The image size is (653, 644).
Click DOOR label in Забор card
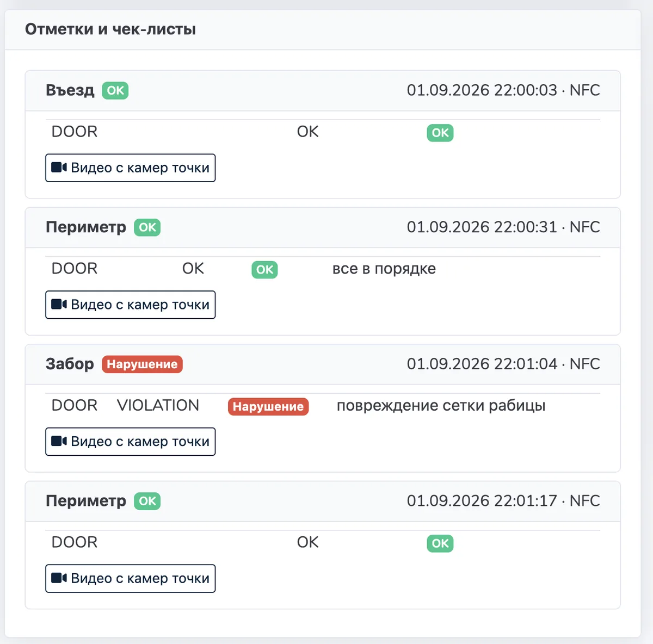[75, 405]
